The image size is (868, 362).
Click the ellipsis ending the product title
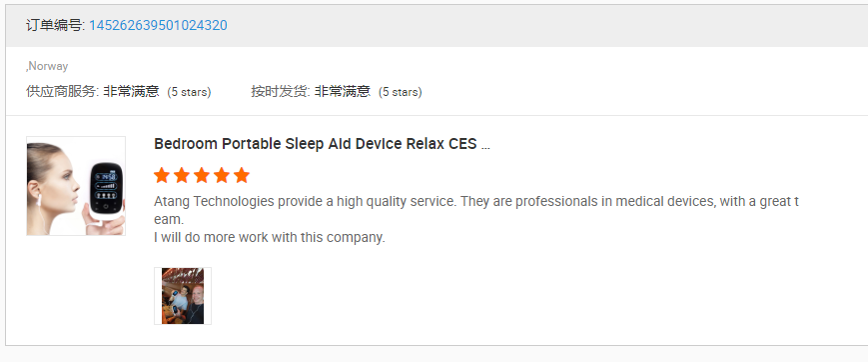click(485, 147)
